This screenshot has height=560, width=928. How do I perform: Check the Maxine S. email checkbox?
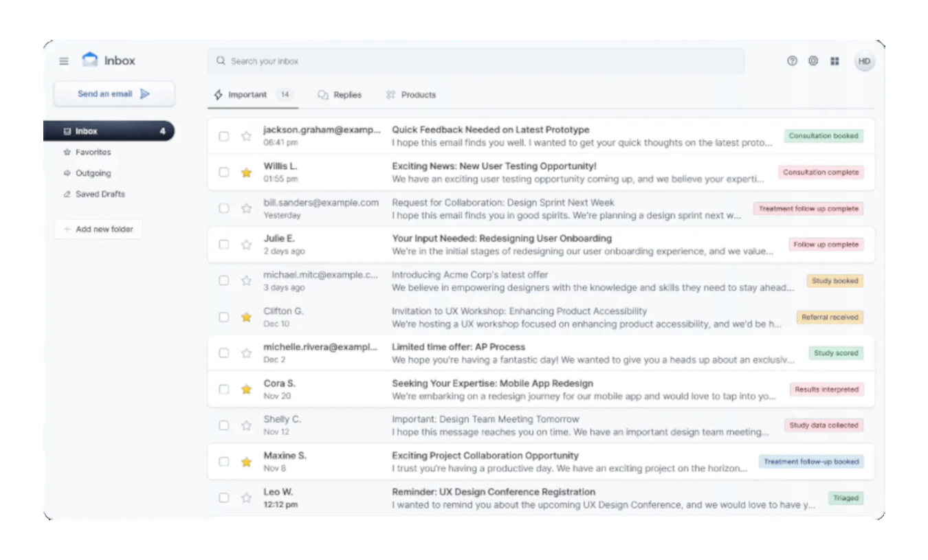click(224, 462)
